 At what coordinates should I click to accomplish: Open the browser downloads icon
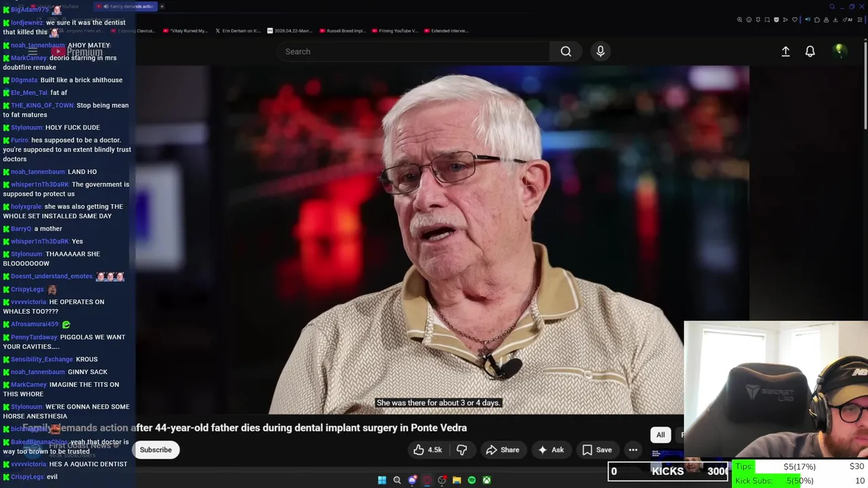[835, 20]
